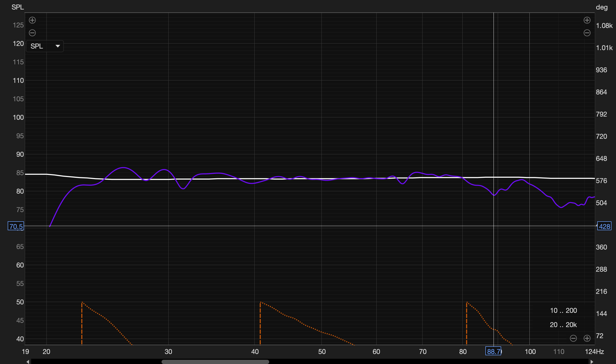Click the 428 degree cursor readout
The width and height of the screenshot is (616, 364).
(604, 226)
